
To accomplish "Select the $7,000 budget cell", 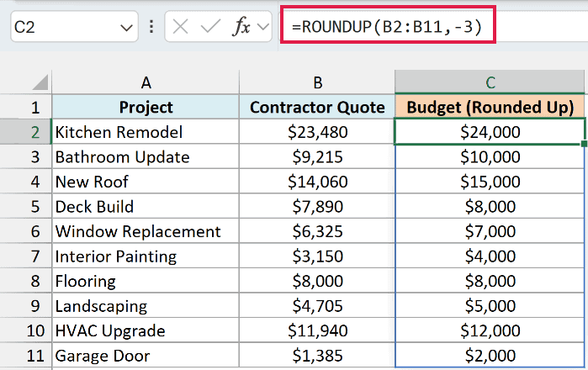I will 490,231.
